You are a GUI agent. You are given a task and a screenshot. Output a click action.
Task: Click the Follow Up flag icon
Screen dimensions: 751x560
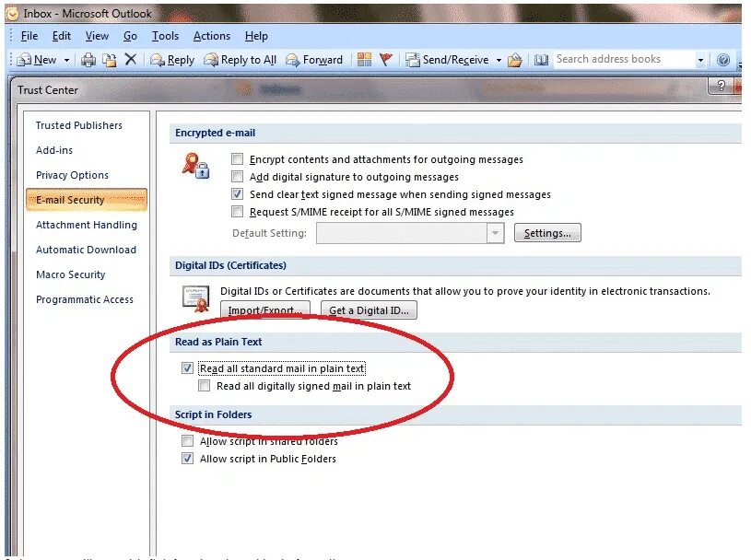click(x=385, y=59)
